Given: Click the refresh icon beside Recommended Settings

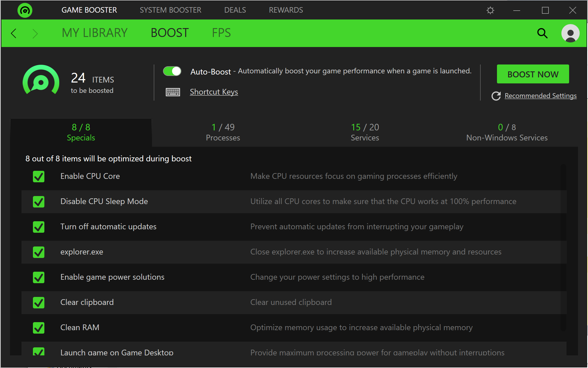Looking at the screenshot, I should click(x=496, y=96).
